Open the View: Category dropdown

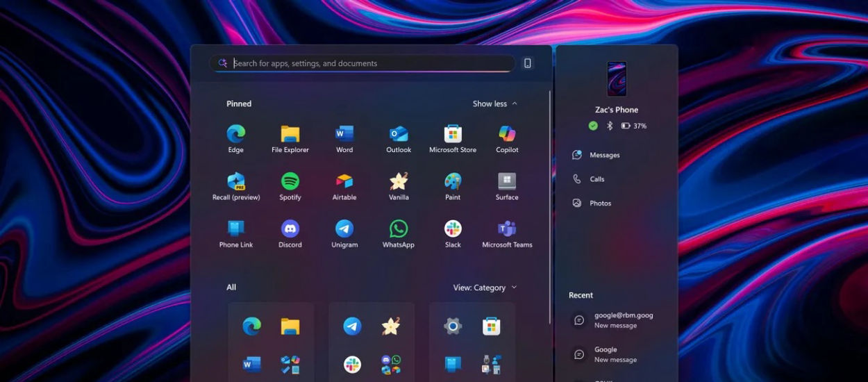[x=485, y=288]
